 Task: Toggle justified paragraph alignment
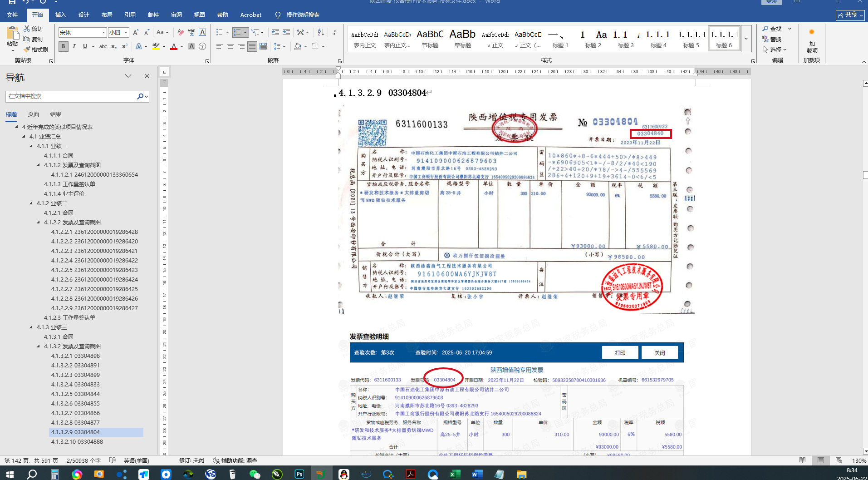252,46
